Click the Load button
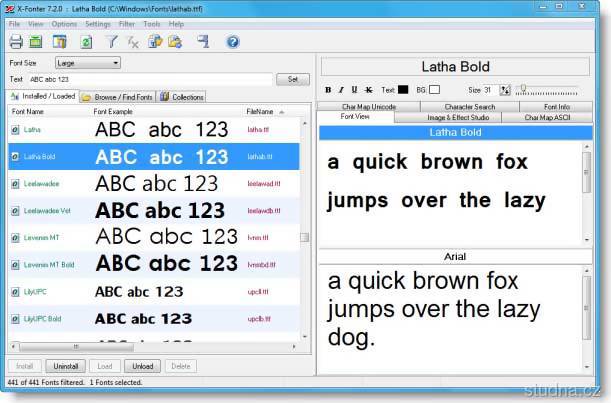Screen dimensions: 611x403 click(104, 366)
